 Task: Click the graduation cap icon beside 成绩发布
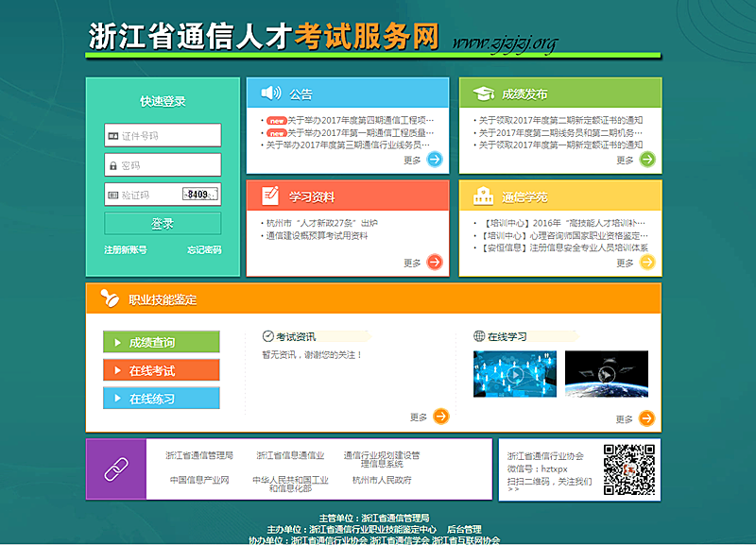click(484, 93)
